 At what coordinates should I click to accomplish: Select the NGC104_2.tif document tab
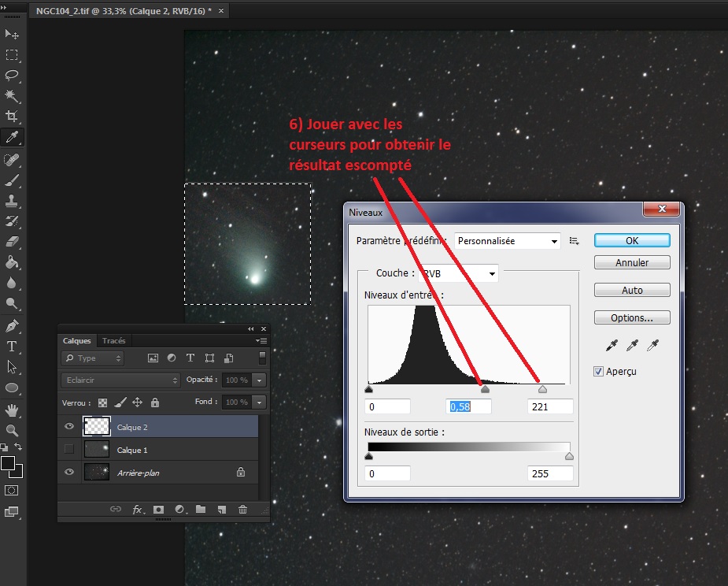(x=123, y=11)
